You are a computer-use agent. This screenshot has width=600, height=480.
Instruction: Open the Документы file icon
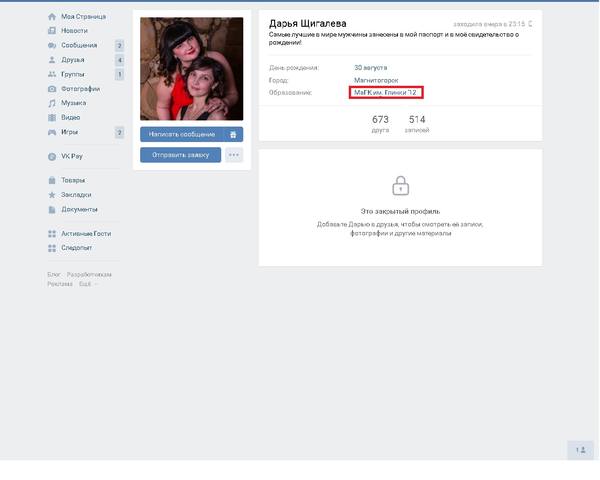coord(52,209)
